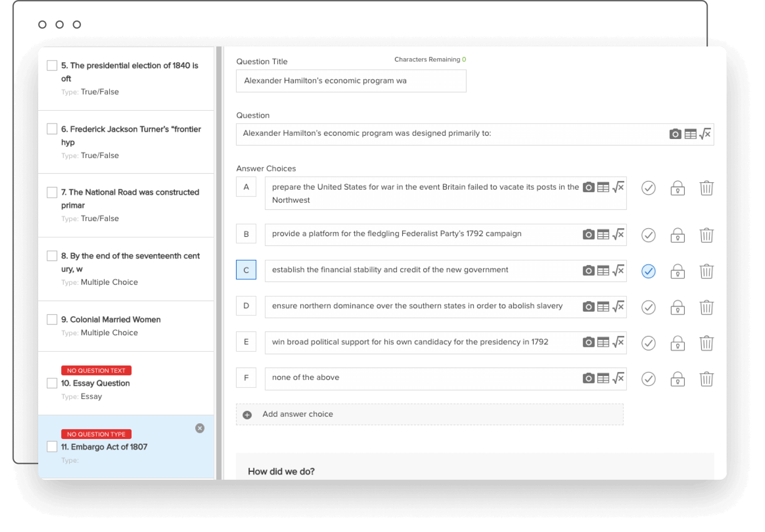Insert table into answer choice E
The image size is (765, 532).
pyautogui.click(x=603, y=342)
